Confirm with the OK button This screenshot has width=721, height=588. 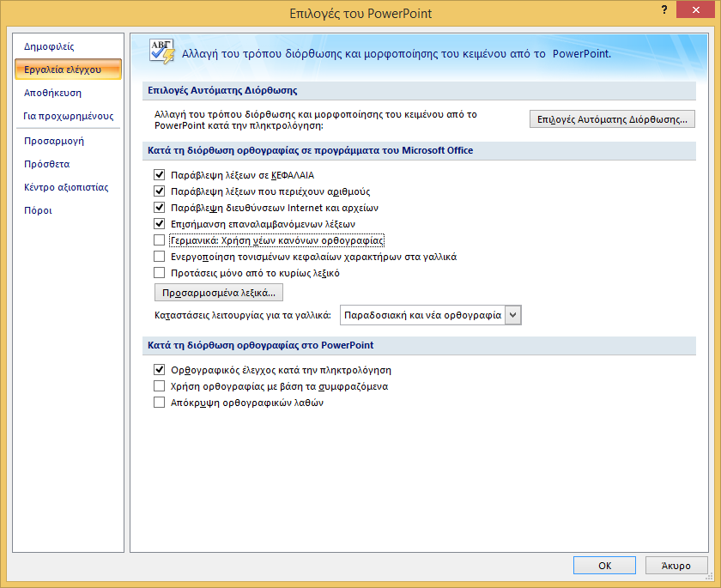(x=604, y=566)
